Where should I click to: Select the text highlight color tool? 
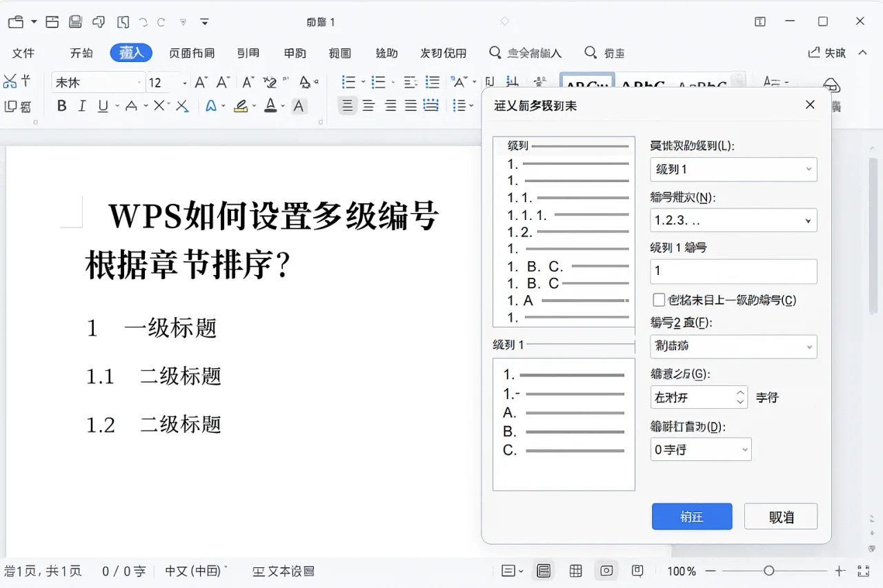click(x=241, y=105)
